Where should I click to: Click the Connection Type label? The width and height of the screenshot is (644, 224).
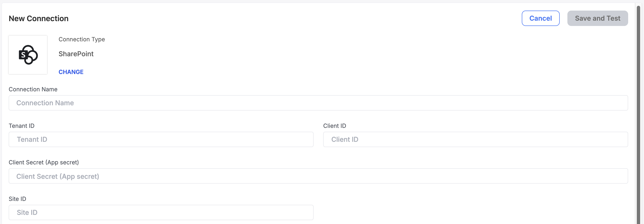pos(82,39)
